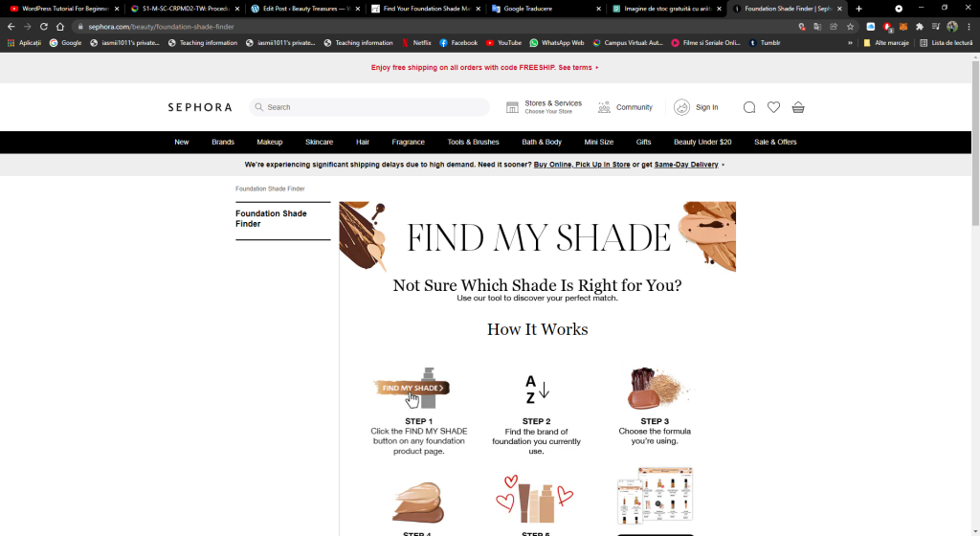
Task: Click the Same-Day Delivery link
Action: (686, 165)
